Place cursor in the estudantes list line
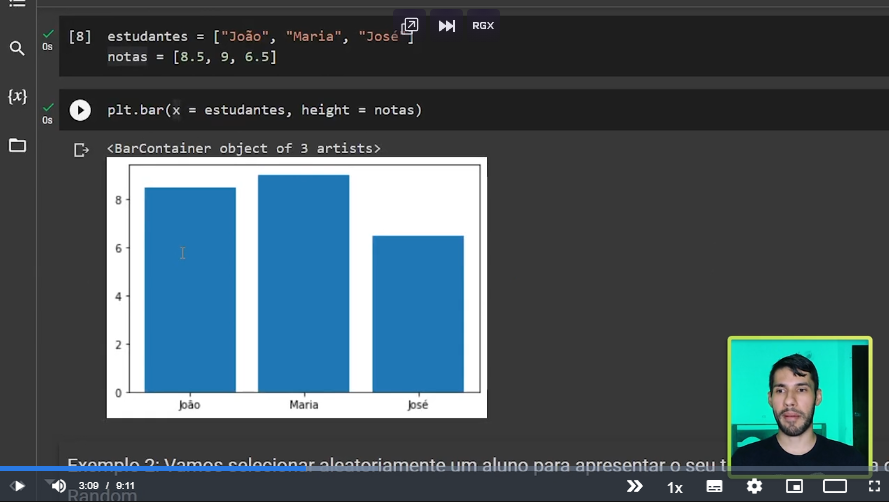 click(260, 36)
